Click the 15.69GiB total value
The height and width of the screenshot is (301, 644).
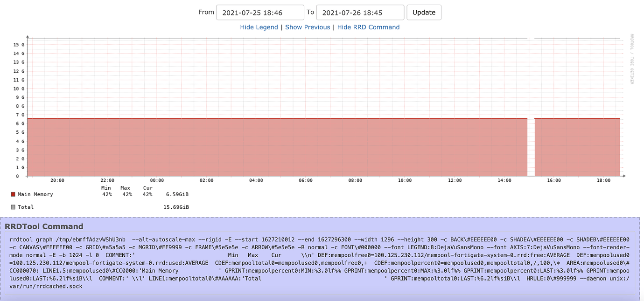coord(176,207)
